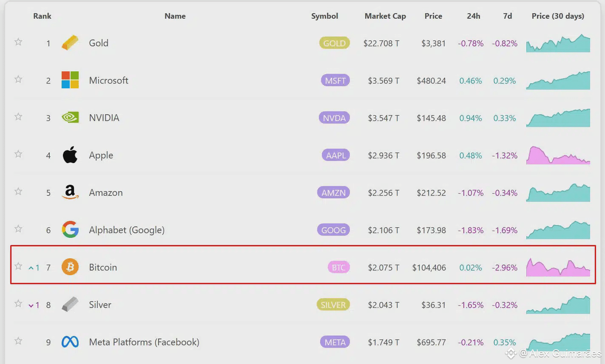Click the Price (30 days) header
Viewport: 605px width, 364px height.
pyautogui.click(x=558, y=16)
